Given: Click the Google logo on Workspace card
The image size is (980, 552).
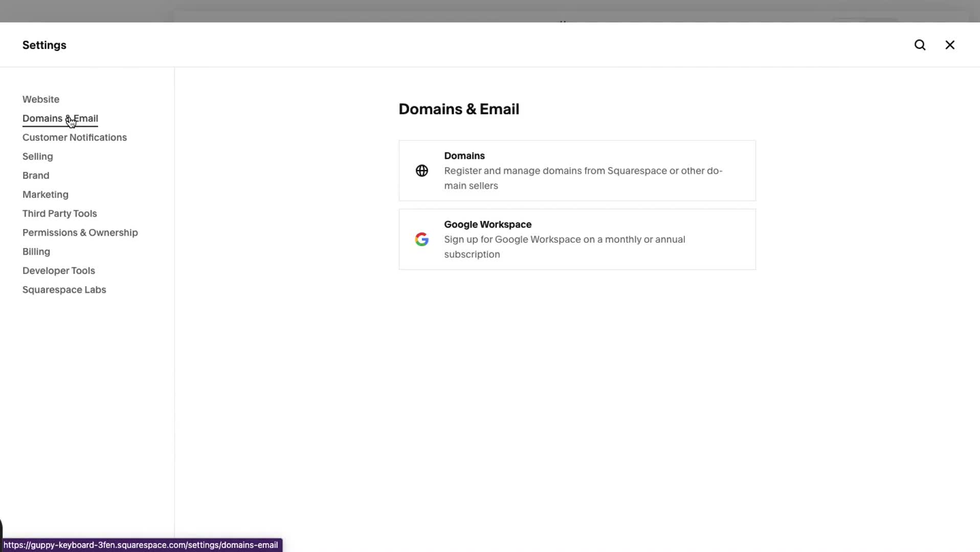Looking at the screenshot, I should (x=421, y=239).
